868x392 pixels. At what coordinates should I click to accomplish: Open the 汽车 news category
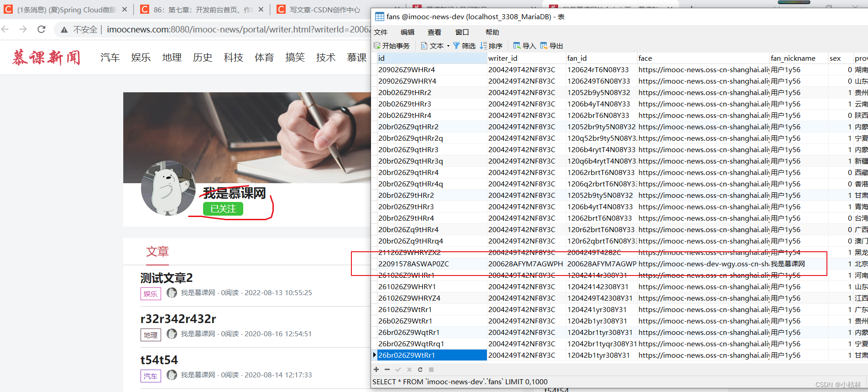[x=110, y=58]
